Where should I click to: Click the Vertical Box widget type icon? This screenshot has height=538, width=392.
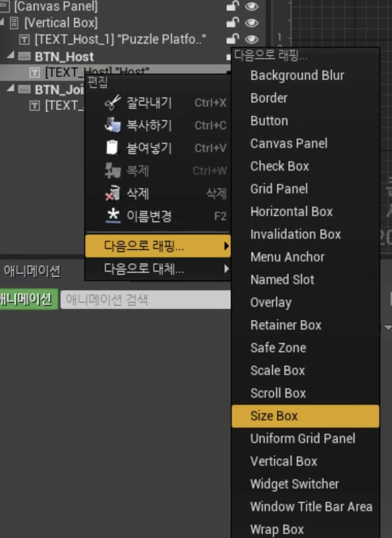click(14, 23)
